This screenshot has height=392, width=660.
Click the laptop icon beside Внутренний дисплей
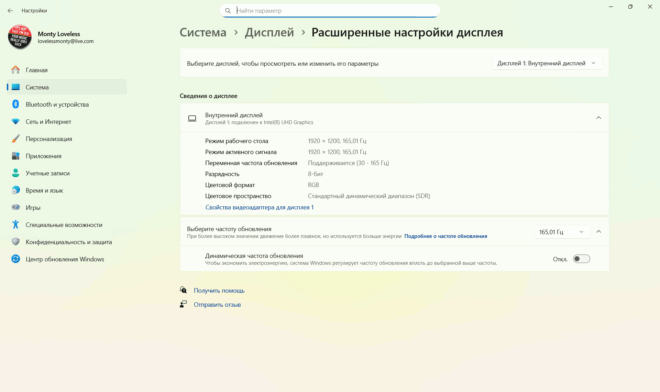192,118
